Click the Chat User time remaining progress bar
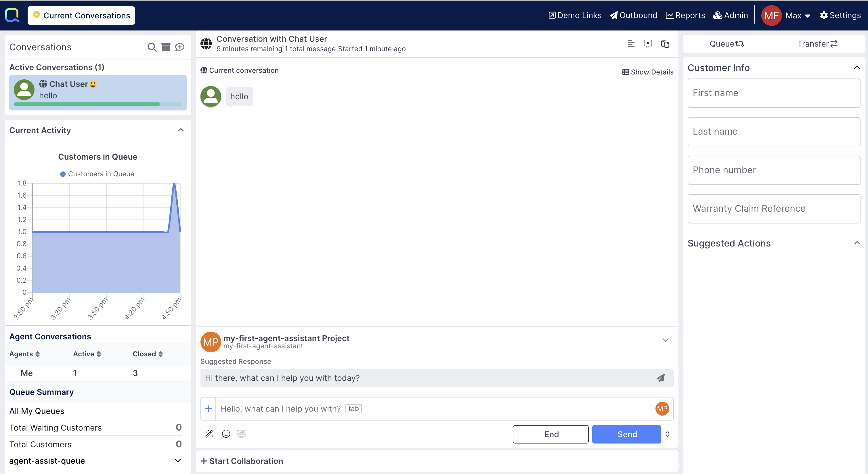Screen dimensions: 868x474 [x=98, y=104]
